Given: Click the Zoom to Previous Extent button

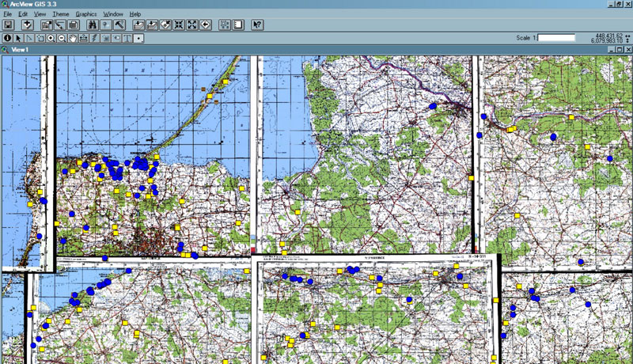Looking at the screenshot, I should [206, 25].
